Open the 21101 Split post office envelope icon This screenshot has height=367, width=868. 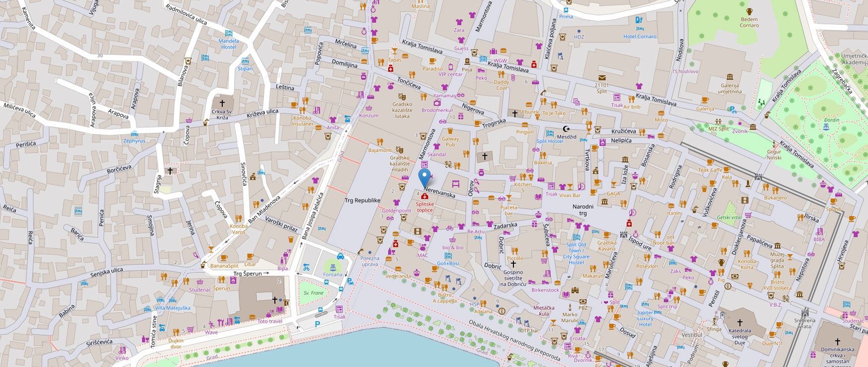pos(602,78)
